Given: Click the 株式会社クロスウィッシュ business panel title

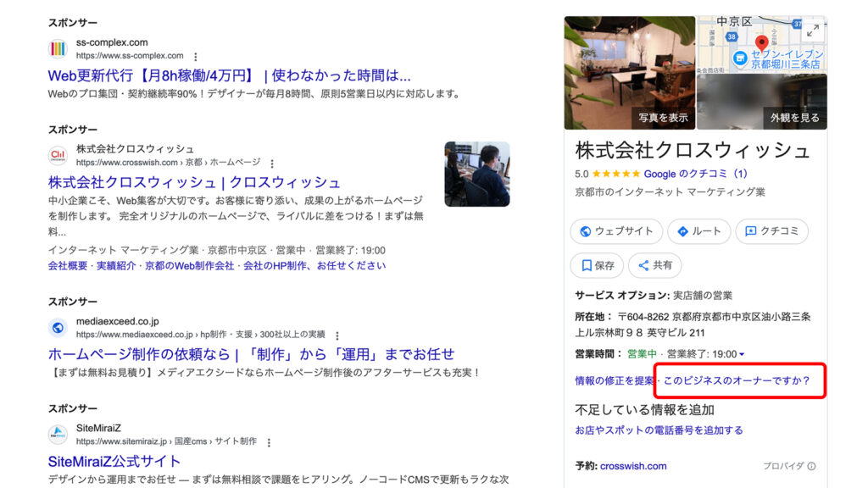Looking at the screenshot, I should 693,151.
